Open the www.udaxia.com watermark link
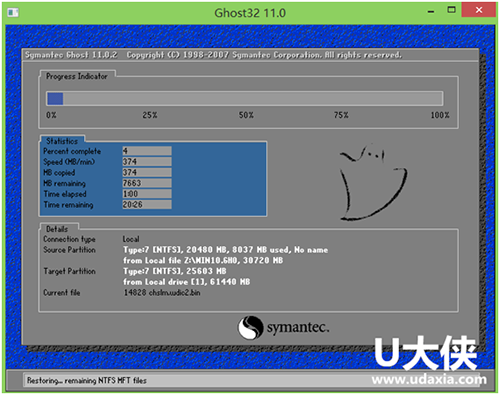 point(429,380)
